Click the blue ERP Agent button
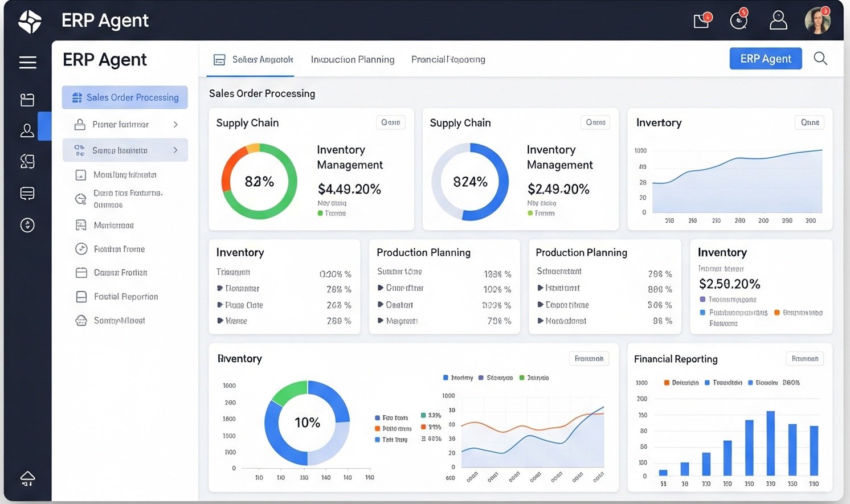This screenshot has height=504, width=850. click(765, 59)
